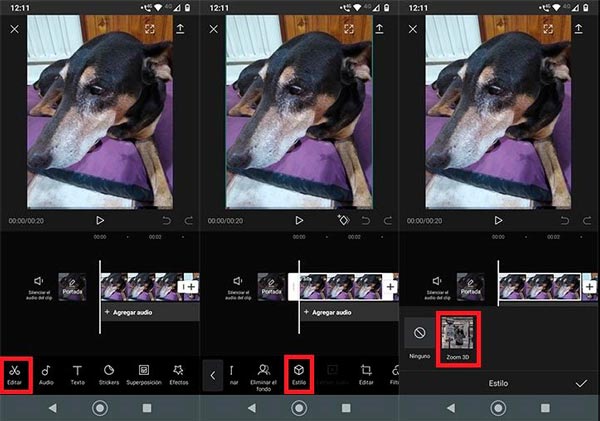The height and width of the screenshot is (421, 600).
Task: Choose the Ninguno style option
Action: pos(419,339)
